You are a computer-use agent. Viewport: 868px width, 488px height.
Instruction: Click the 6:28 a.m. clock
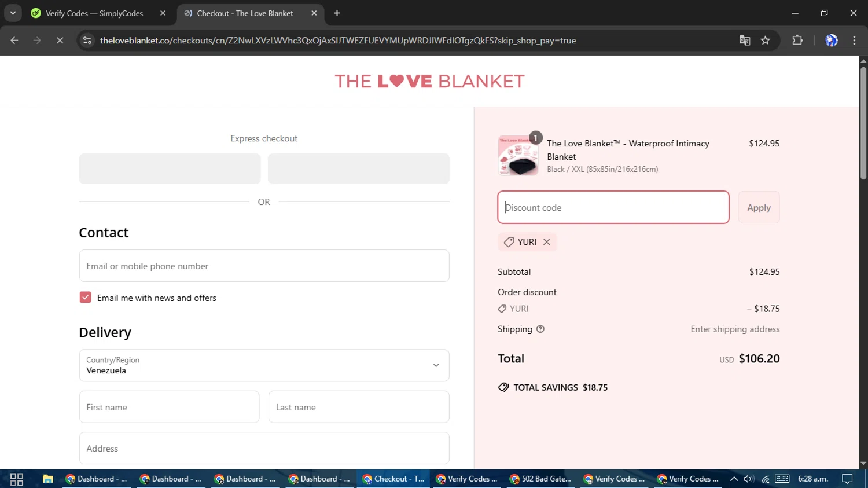click(813, 479)
